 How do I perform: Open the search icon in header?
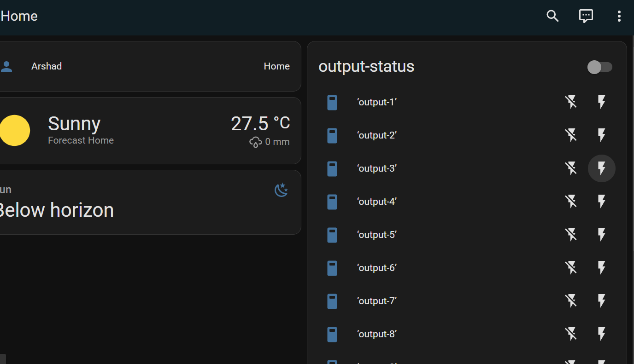(x=552, y=16)
